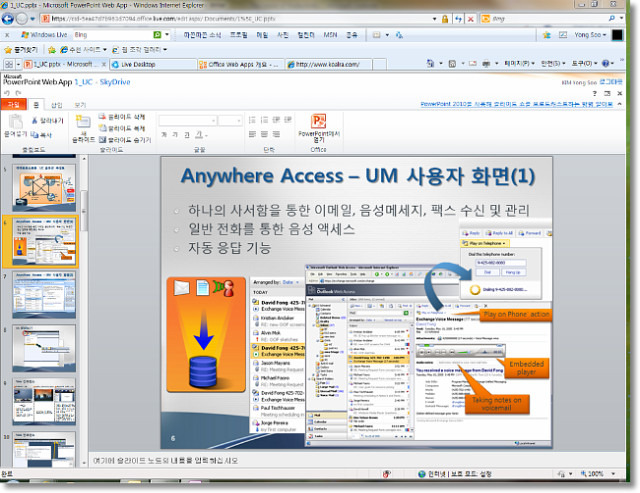Toggle bulleted list in paragraph group
The width and height of the screenshot is (640, 493).
(x=252, y=120)
